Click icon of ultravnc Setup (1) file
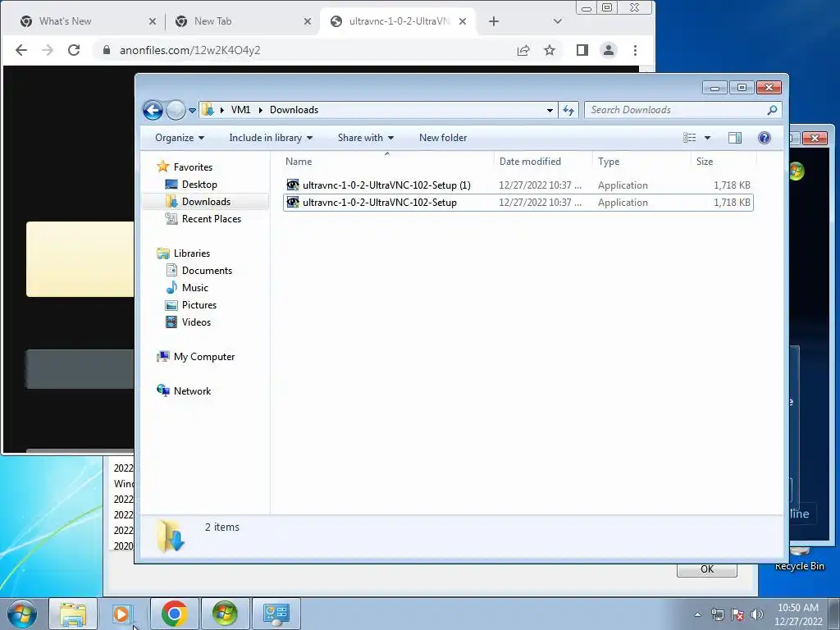Viewport: 840px width, 630px height. pyautogui.click(x=293, y=185)
